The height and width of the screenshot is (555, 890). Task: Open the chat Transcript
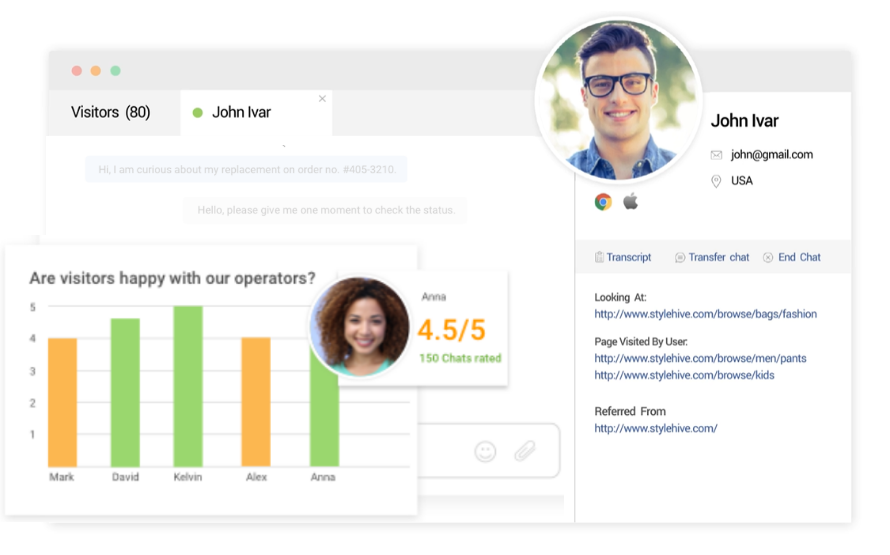[623, 257]
